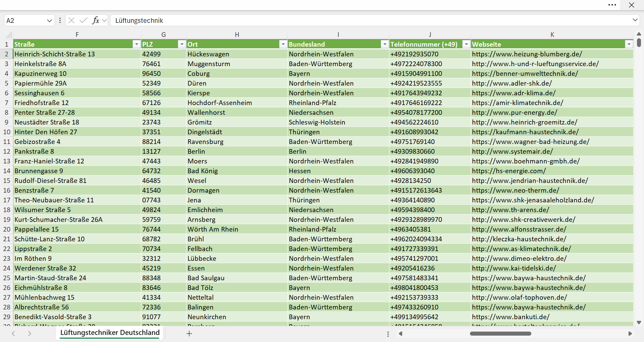
Task: Click the Insert Function fx icon
Action: coord(96,20)
